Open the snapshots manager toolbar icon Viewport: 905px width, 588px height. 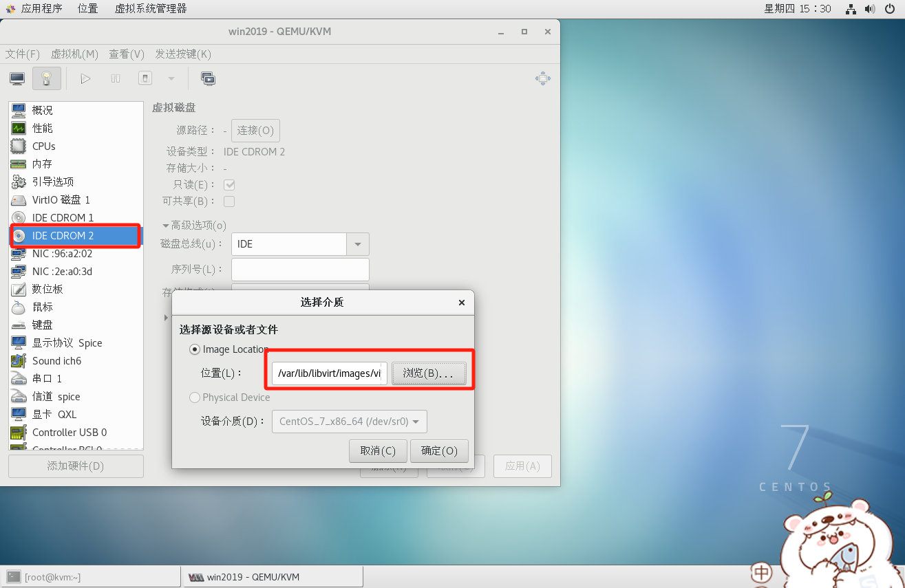tap(208, 78)
